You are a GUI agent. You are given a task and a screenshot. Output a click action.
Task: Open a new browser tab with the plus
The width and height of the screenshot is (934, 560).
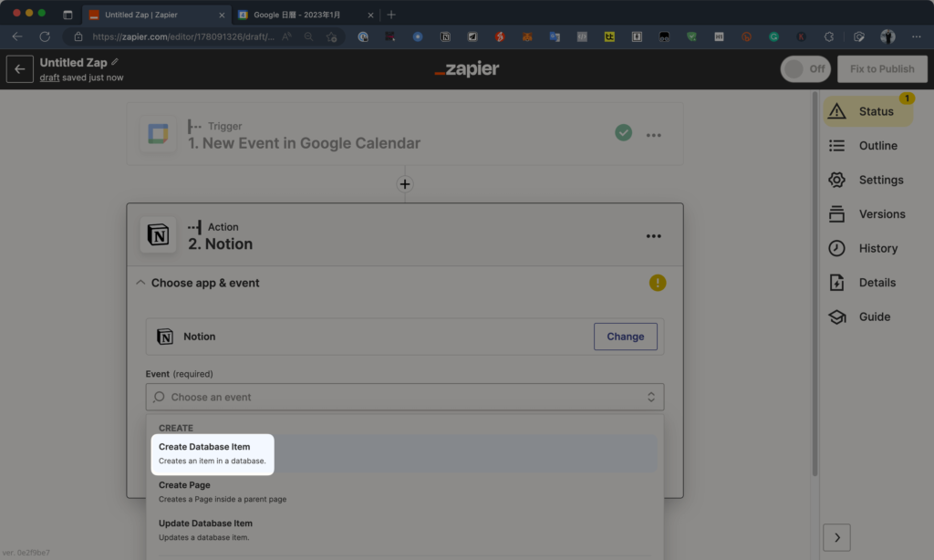[x=391, y=15]
